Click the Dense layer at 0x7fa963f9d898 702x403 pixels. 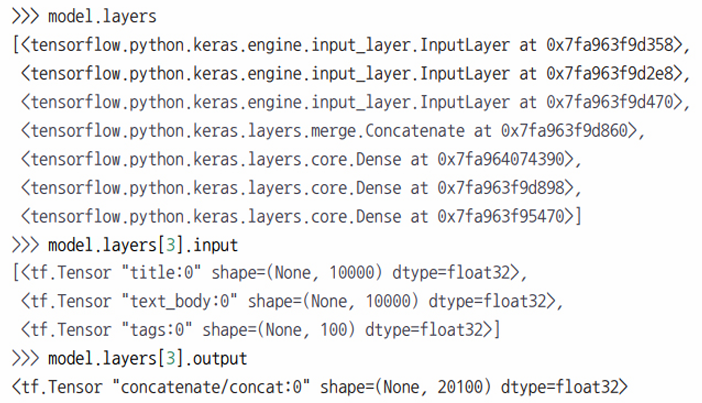pyautogui.click(x=301, y=189)
